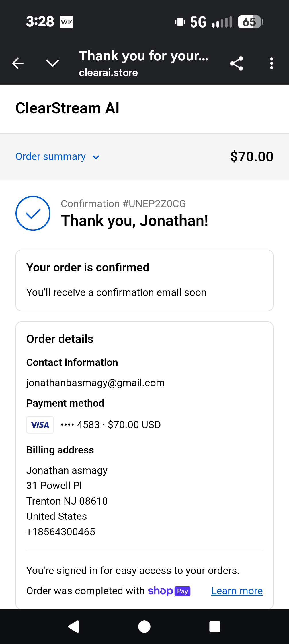Tap the phone number +18564300465
The height and width of the screenshot is (644, 289).
click(x=61, y=532)
